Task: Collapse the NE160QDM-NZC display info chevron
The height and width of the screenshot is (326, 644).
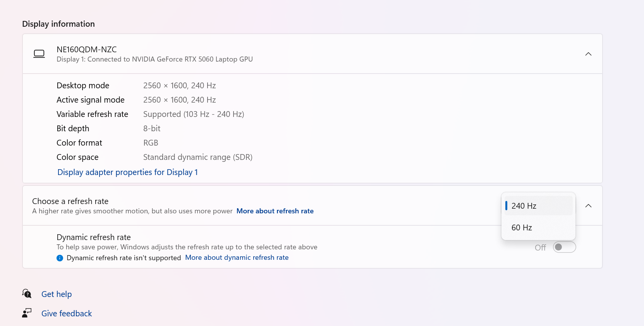Action: click(588, 54)
